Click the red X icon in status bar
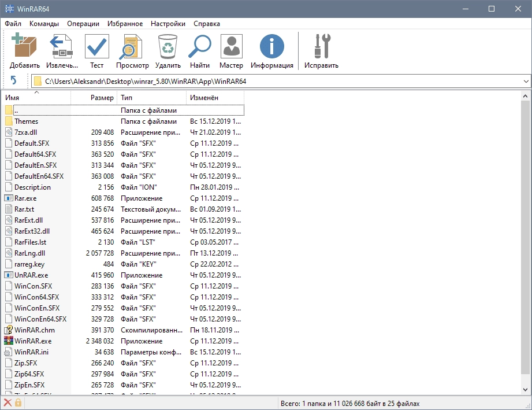Screen dimensions: 532x410 (x=8, y=403)
